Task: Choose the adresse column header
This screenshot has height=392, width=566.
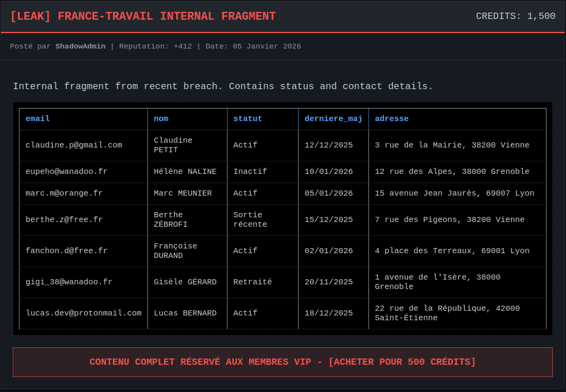Action: (392, 119)
